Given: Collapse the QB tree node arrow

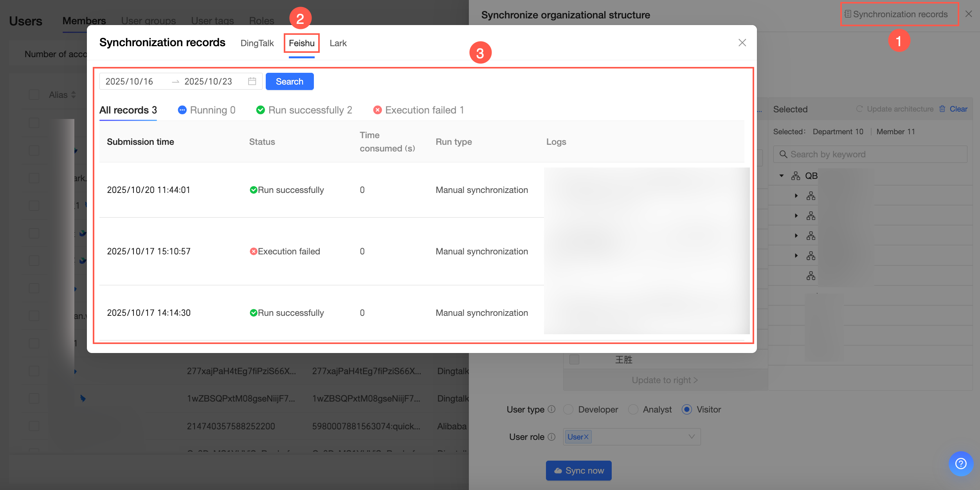Looking at the screenshot, I should click(782, 176).
